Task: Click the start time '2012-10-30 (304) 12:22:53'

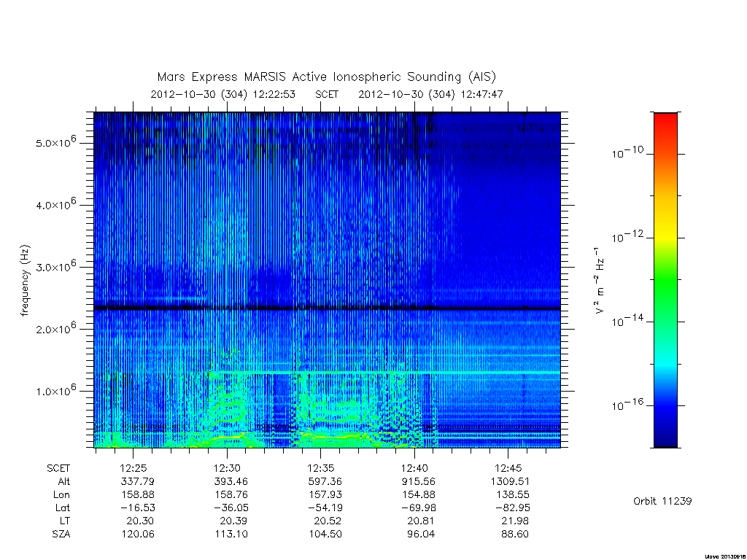Action: click(223, 94)
